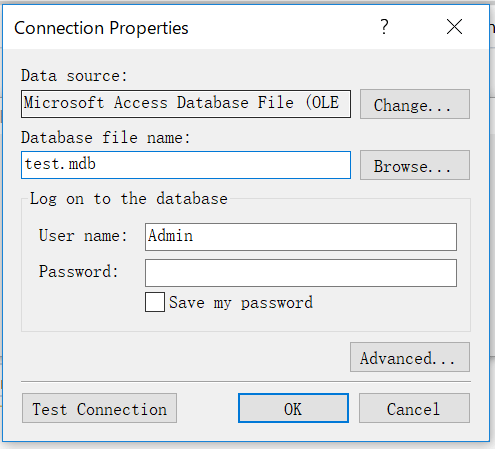Browse for a database file

(x=415, y=165)
